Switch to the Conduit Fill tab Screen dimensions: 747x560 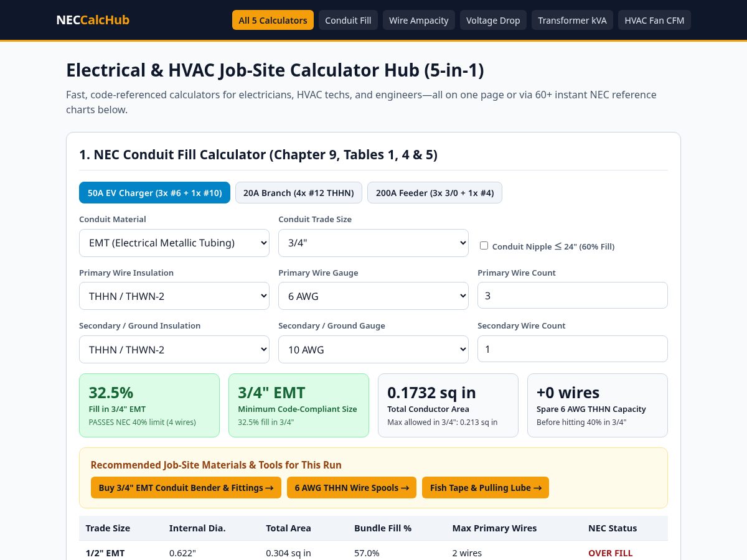[348, 20]
